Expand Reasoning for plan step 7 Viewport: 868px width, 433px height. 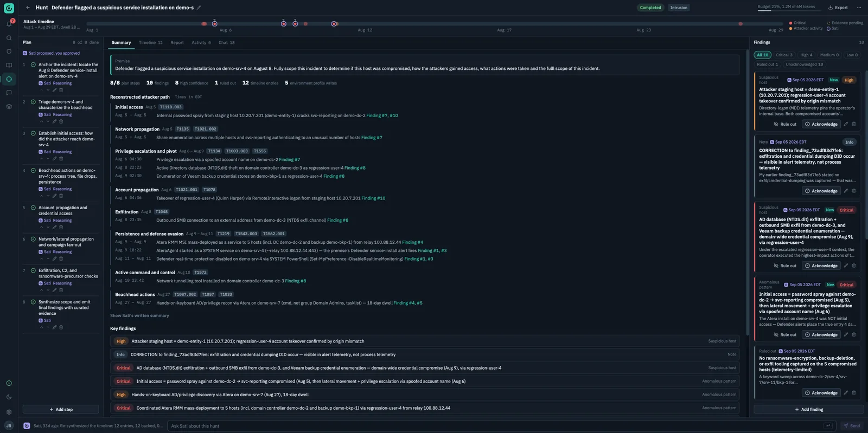(62, 283)
